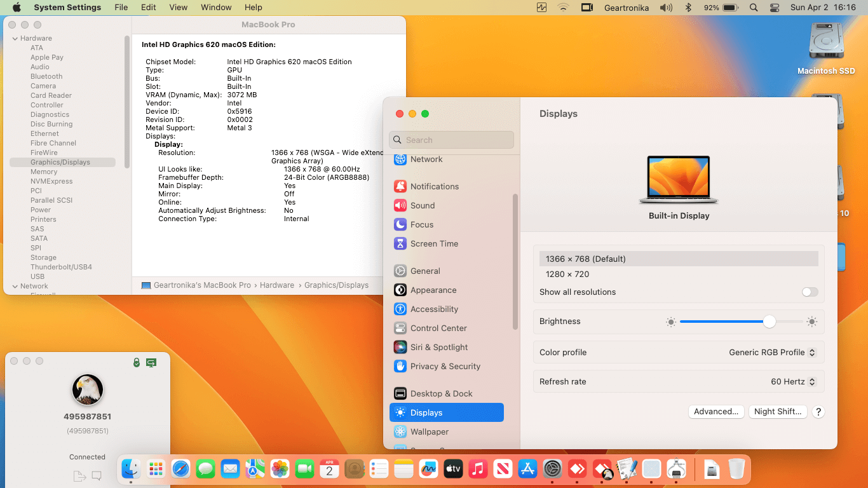The height and width of the screenshot is (488, 868).
Task: Open the View menu
Action: (179, 8)
